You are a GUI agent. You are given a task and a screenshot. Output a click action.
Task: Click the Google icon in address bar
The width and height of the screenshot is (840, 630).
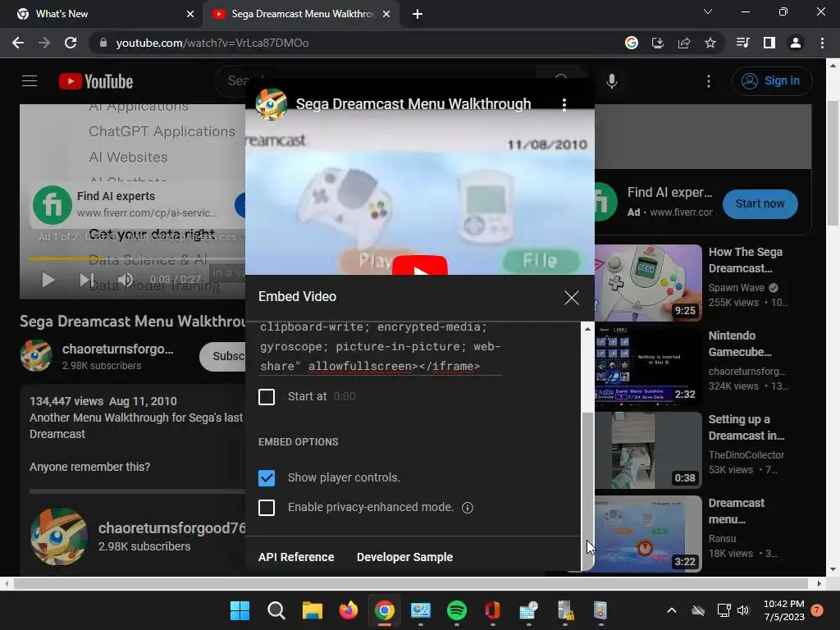click(632, 43)
